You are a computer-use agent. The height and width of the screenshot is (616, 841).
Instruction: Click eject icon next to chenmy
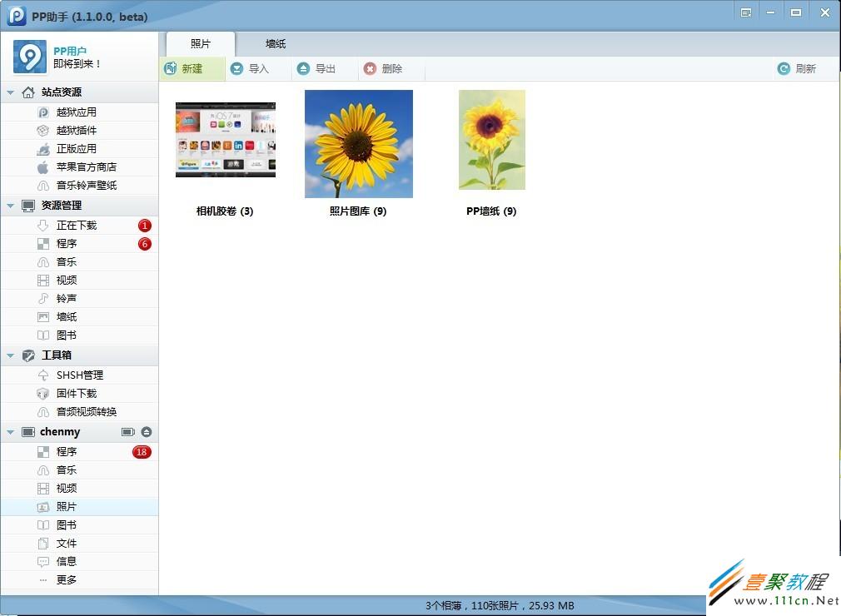147,432
